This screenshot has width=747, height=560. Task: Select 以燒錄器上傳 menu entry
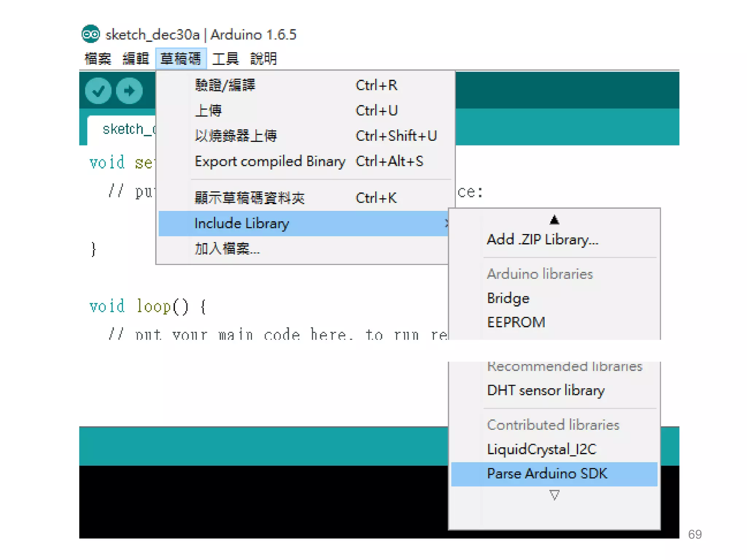point(236,136)
